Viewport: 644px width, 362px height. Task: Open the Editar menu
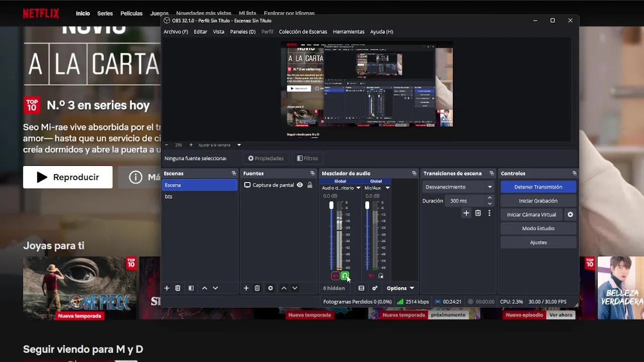pos(200,32)
